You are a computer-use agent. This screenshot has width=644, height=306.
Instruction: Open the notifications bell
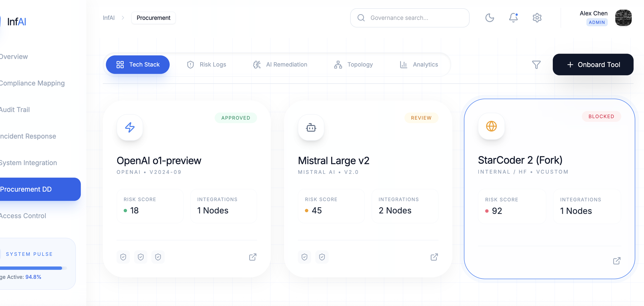point(513,18)
